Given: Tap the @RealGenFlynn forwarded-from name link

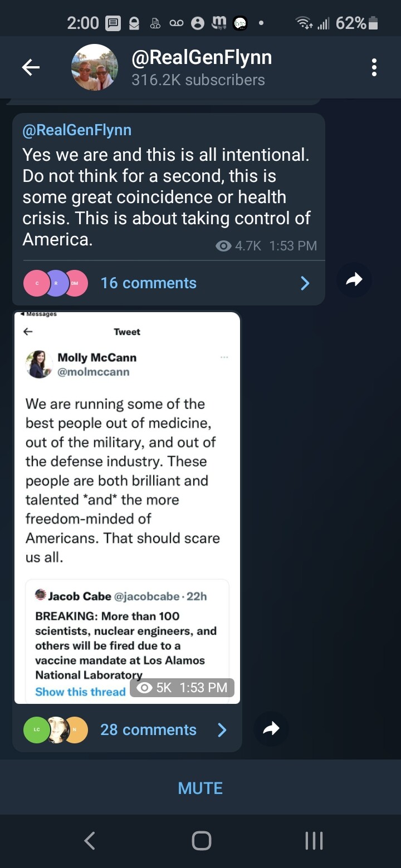Looking at the screenshot, I should [77, 130].
